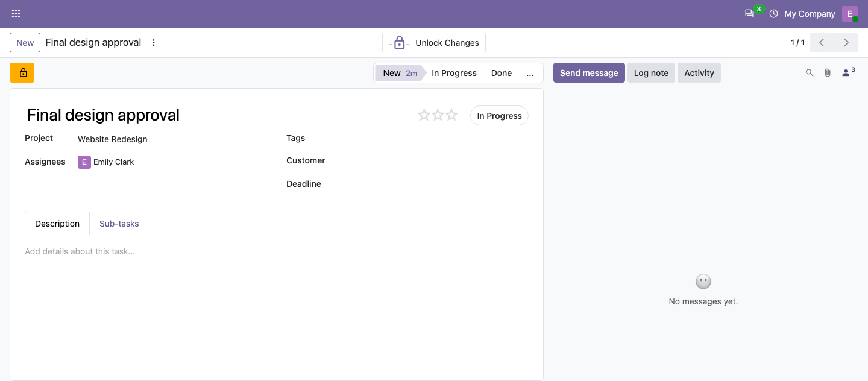The height and width of the screenshot is (381, 868).
Task: Click the Unlock Changes button
Action: point(434,43)
